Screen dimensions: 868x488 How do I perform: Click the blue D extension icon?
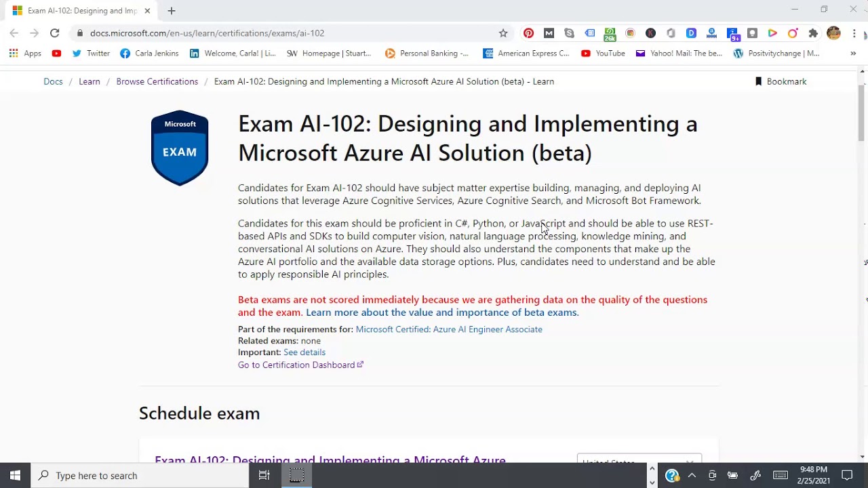[x=692, y=33]
